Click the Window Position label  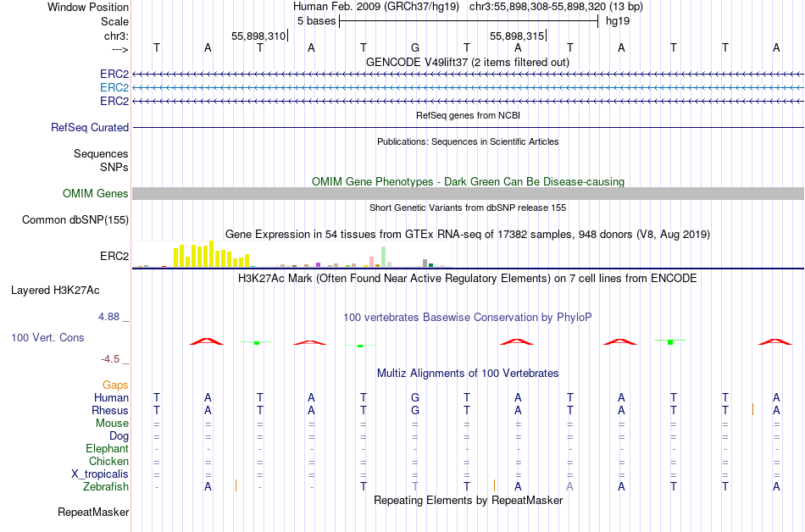(x=88, y=7)
